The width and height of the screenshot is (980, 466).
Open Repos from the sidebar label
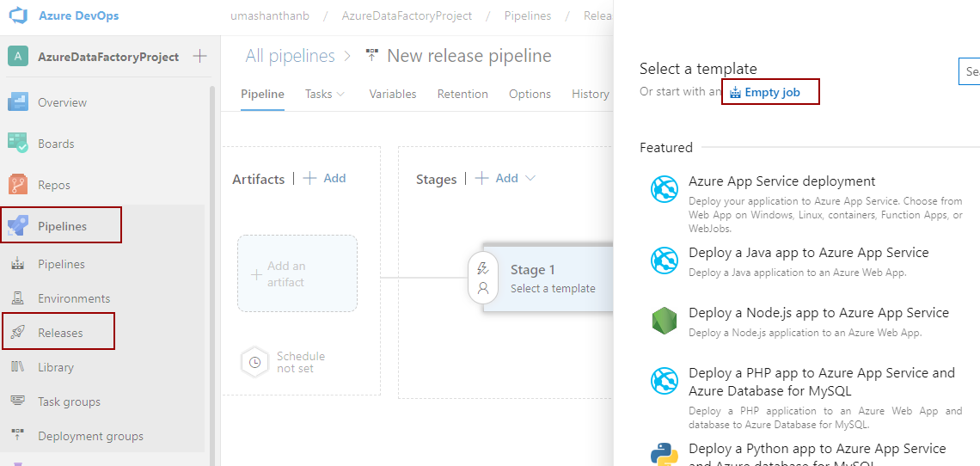click(x=54, y=185)
